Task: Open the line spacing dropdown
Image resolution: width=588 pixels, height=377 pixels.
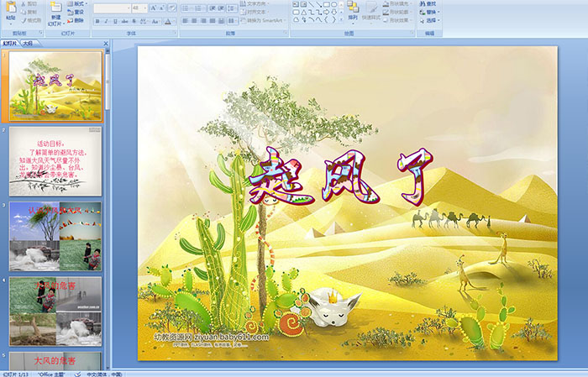Action: (x=233, y=8)
